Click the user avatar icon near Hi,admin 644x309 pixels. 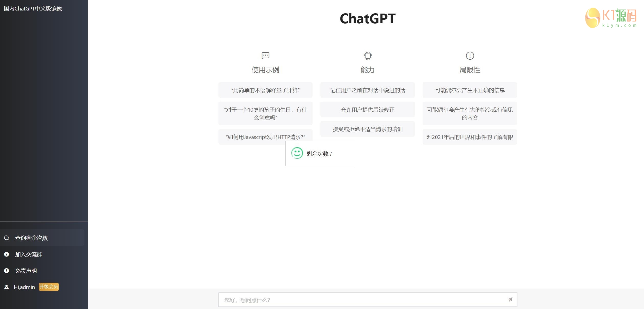(7, 287)
